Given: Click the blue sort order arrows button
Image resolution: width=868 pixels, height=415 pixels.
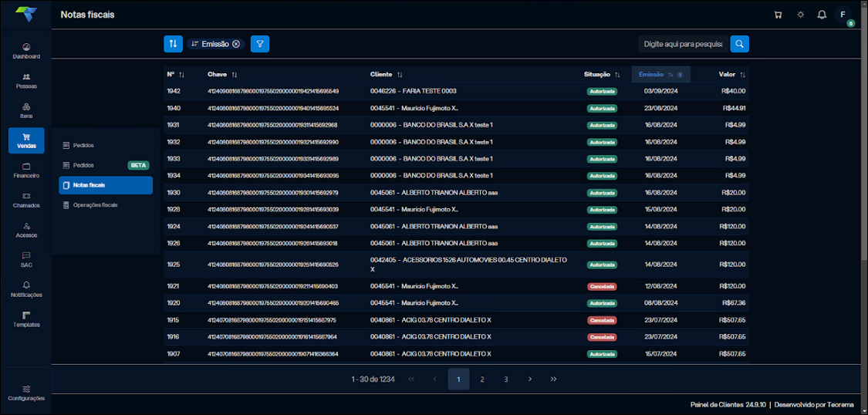Looking at the screenshot, I should tap(173, 44).
